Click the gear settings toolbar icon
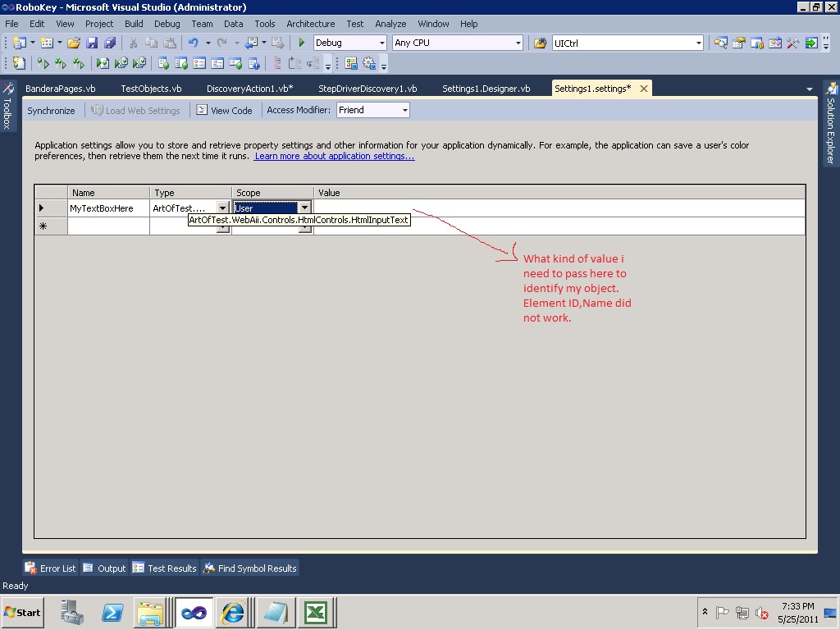Viewport: 840px width, 630px height. pyautogui.click(x=369, y=63)
